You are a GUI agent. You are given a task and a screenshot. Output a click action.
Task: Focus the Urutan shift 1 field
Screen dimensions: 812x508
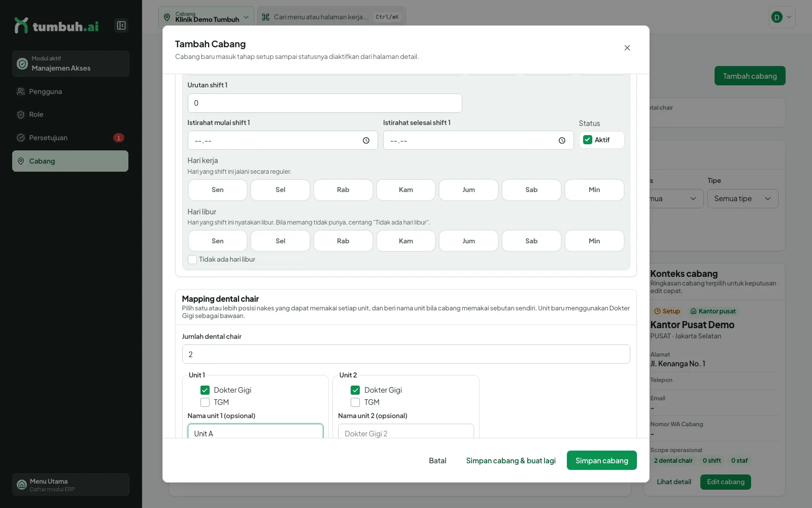pyautogui.click(x=325, y=103)
